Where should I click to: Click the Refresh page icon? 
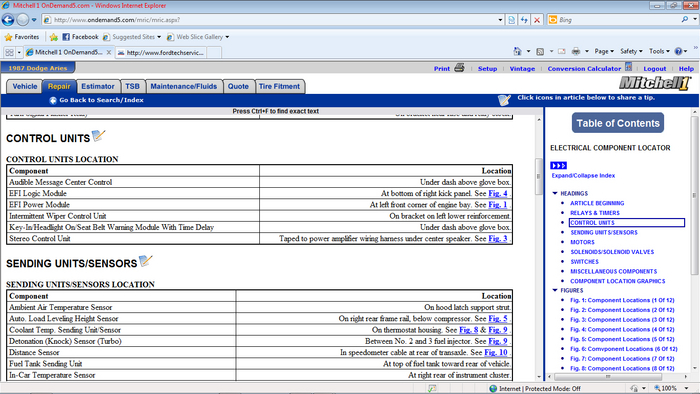(524, 20)
